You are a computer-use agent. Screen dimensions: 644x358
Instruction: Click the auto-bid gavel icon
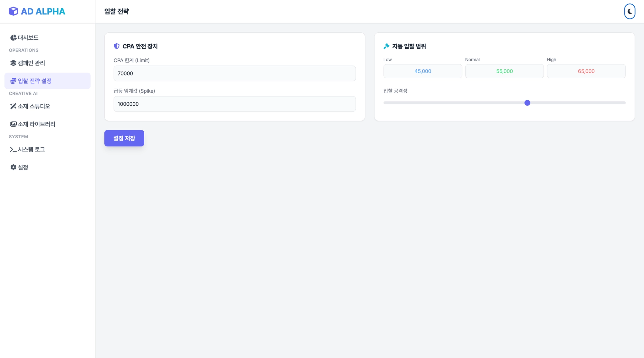coord(386,47)
